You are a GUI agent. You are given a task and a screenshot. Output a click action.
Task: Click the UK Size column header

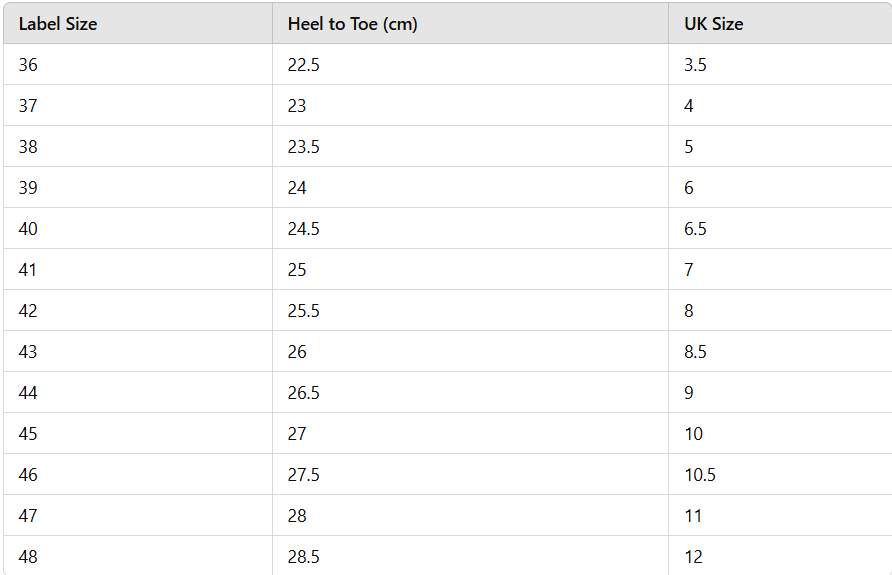click(713, 24)
